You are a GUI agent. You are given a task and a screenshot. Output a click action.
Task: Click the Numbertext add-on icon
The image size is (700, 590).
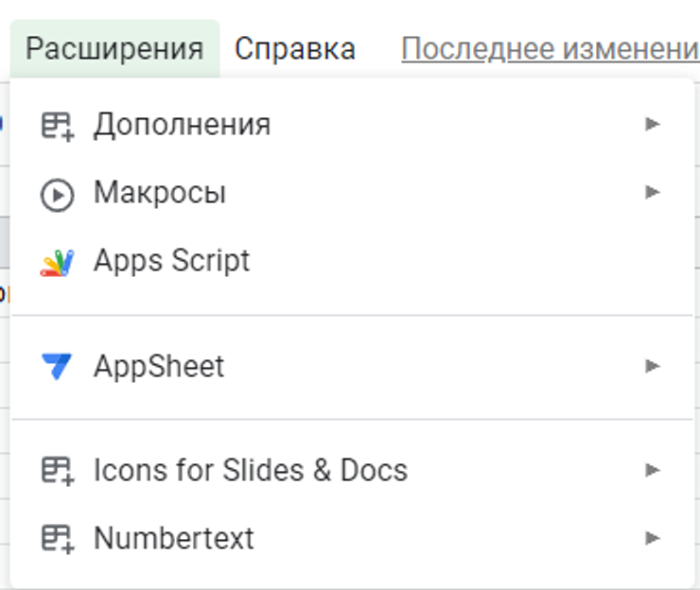(58, 539)
